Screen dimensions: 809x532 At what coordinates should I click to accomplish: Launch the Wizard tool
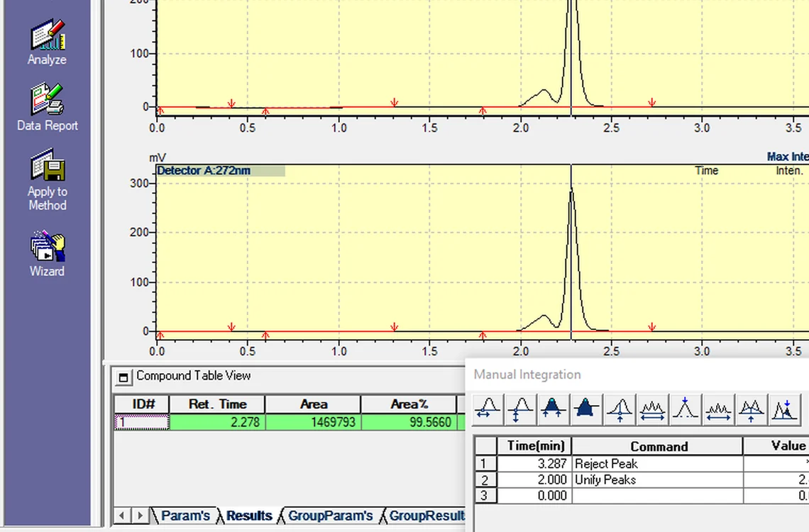47,254
